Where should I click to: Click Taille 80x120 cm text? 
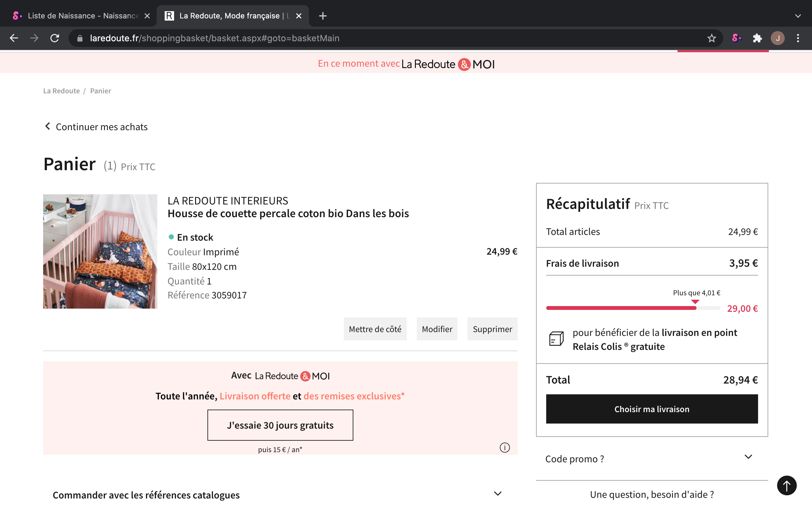202,266
